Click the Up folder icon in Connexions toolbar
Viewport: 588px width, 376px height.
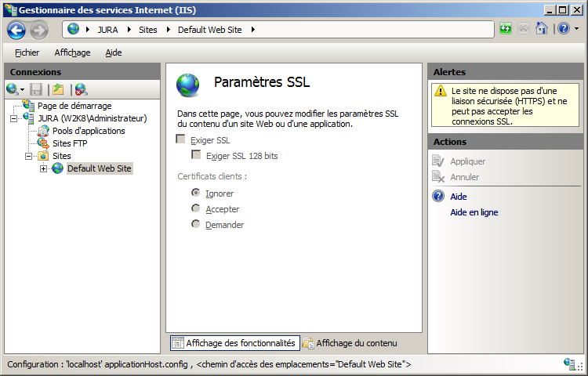pyautogui.click(x=58, y=89)
